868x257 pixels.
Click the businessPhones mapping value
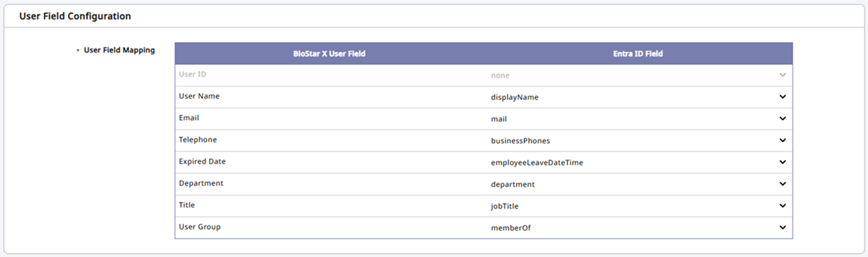click(520, 141)
